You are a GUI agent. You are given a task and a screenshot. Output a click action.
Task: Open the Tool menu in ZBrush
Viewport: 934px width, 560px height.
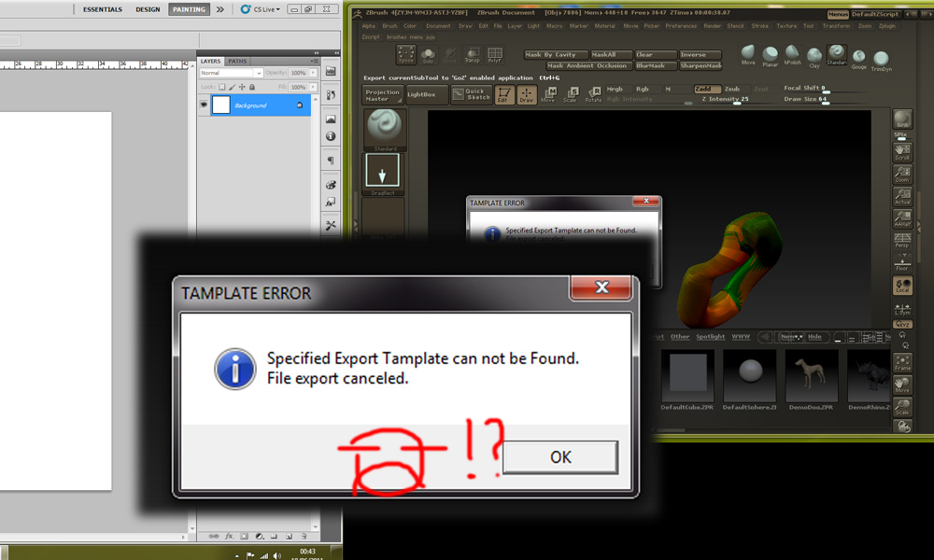point(808,26)
